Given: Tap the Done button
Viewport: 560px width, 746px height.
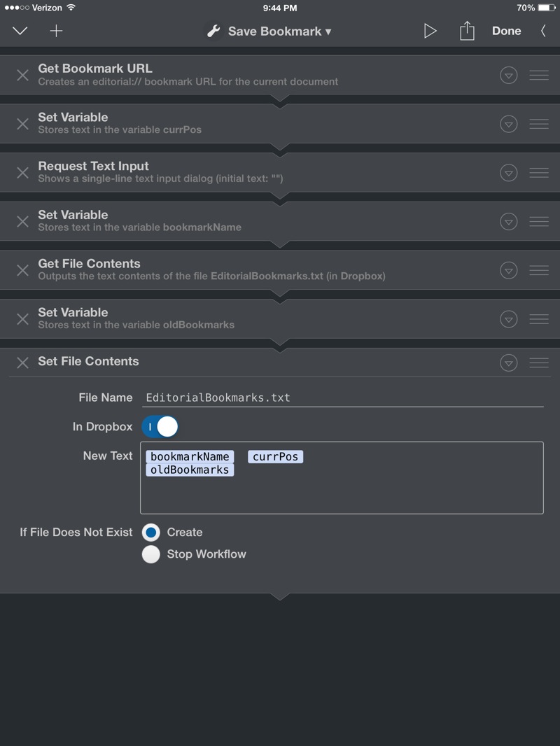Looking at the screenshot, I should (506, 31).
